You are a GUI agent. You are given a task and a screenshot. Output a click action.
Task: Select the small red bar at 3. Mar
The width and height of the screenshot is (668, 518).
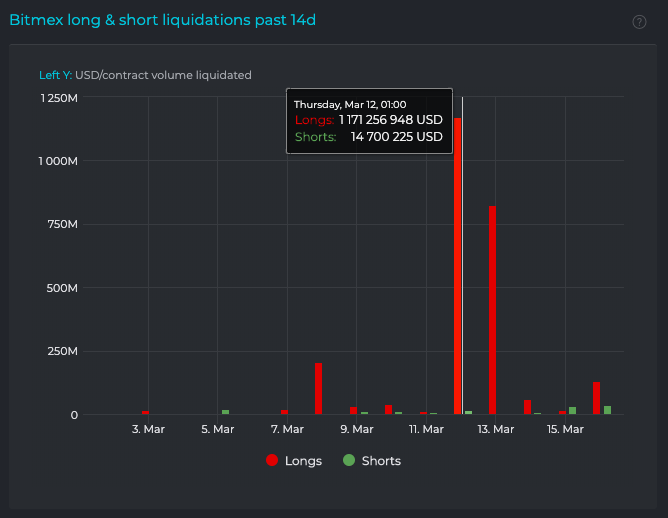[145, 412]
